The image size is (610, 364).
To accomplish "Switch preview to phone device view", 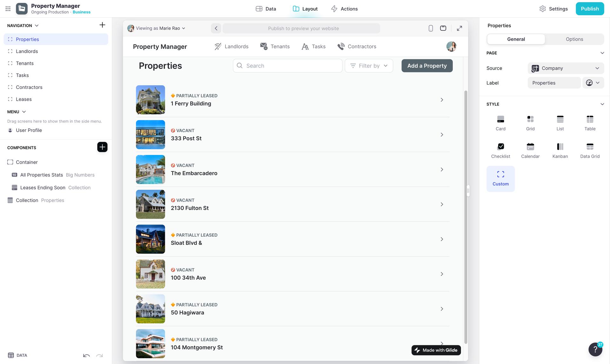I will pyautogui.click(x=430, y=28).
